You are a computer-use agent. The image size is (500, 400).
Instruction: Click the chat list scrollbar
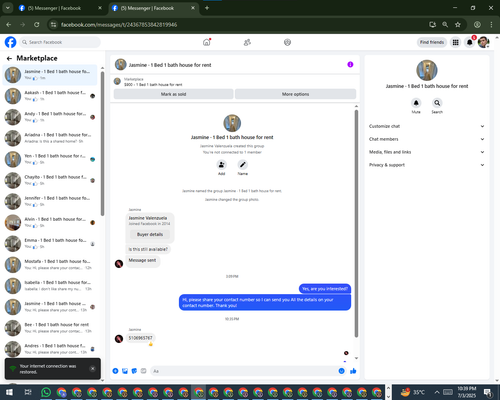click(102, 143)
